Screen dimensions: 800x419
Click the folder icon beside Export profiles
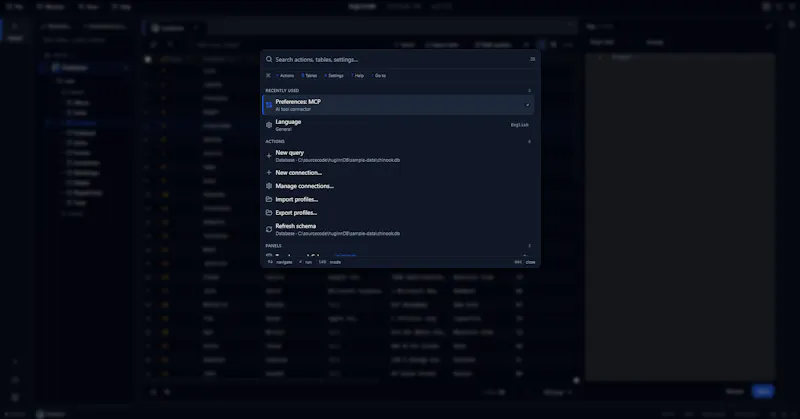point(269,212)
